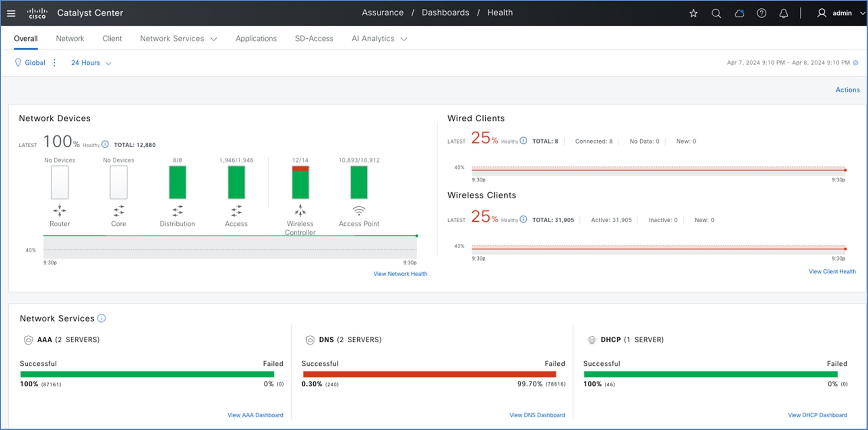Click the Access switch device icon
868x430 pixels.
pos(237,211)
